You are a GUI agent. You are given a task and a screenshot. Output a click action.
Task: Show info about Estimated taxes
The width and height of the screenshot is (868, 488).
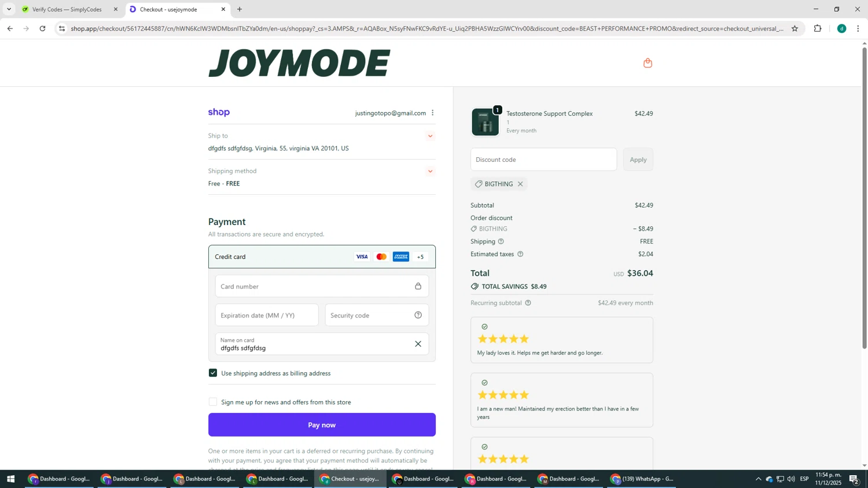click(520, 254)
